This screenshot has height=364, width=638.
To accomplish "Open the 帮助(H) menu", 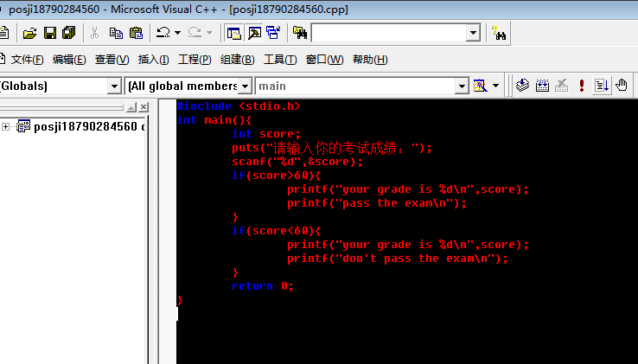I will tap(370, 60).
